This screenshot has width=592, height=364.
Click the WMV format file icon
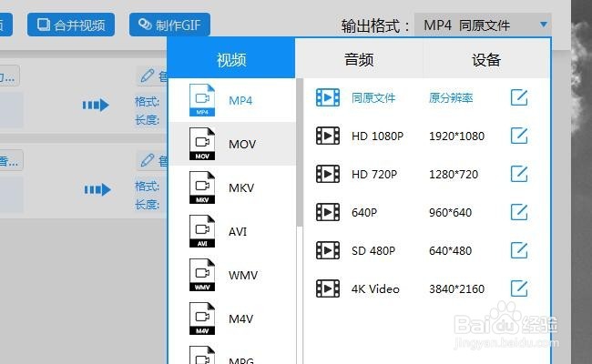tap(202, 275)
